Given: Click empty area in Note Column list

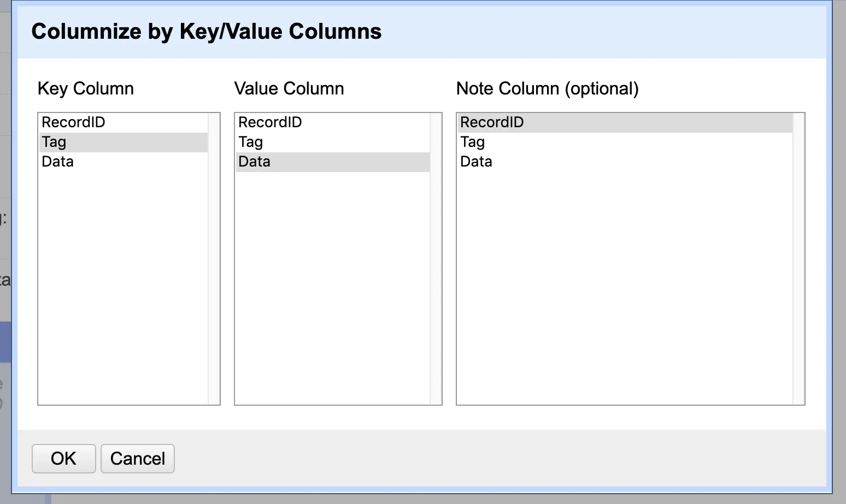Looking at the screenshot, I should click(x=624, y=284).
